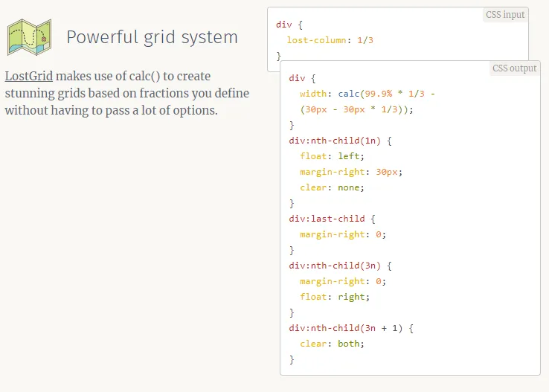Click the 'Powerful grid system' heading
This screenshot has height=392, width=549.
coord(152,37)
